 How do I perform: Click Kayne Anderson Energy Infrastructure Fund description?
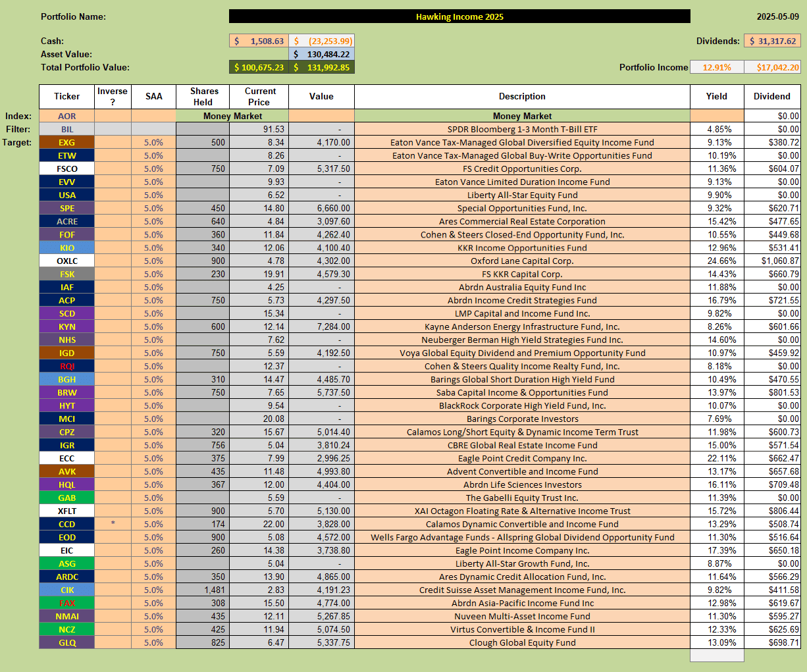pos(522,326)
